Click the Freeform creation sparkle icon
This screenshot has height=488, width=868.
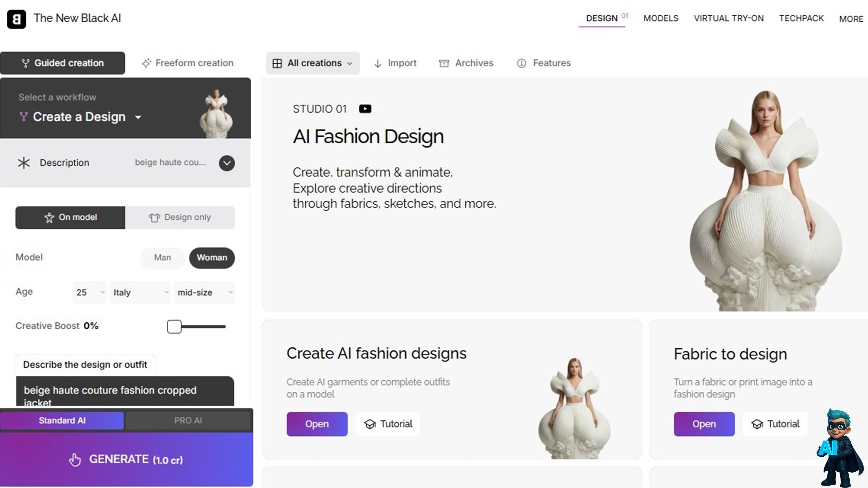[x=146, y=63]
